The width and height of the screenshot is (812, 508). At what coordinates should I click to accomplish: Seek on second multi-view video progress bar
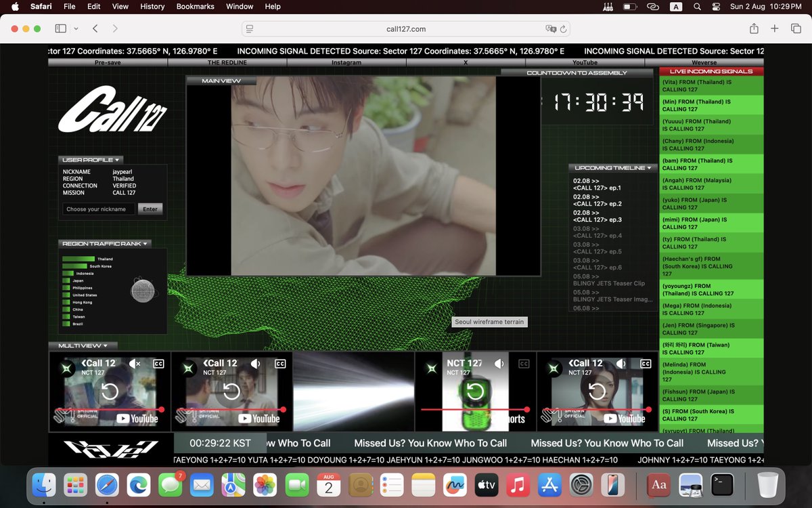pos(231,409)
